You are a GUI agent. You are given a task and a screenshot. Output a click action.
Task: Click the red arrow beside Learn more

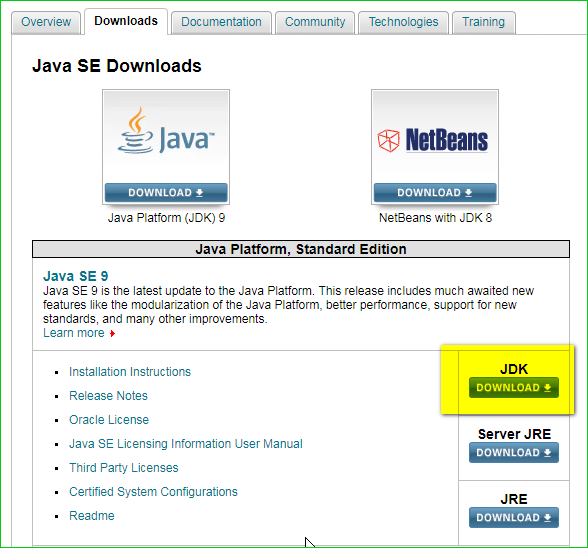coord(112,333)
